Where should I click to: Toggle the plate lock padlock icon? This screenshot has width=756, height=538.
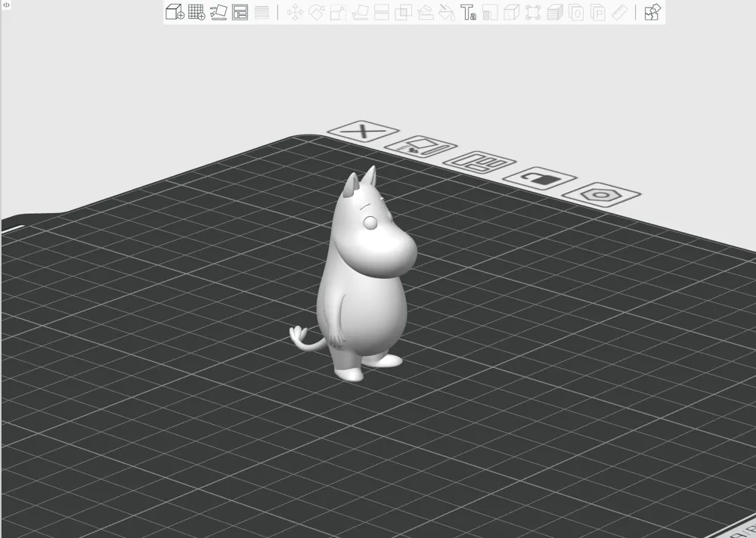tap(540, 178)
